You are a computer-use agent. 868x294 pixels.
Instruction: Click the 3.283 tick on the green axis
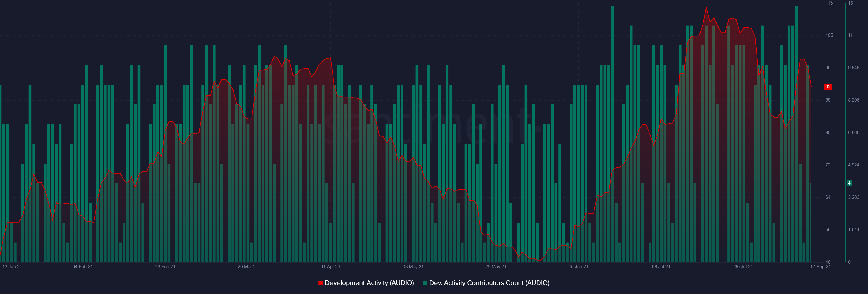click(854, 197)
